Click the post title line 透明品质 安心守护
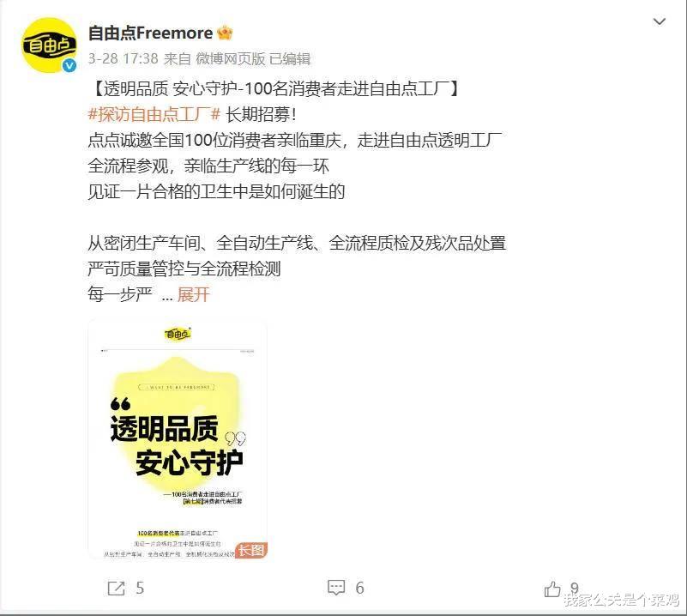 (274, 89)
